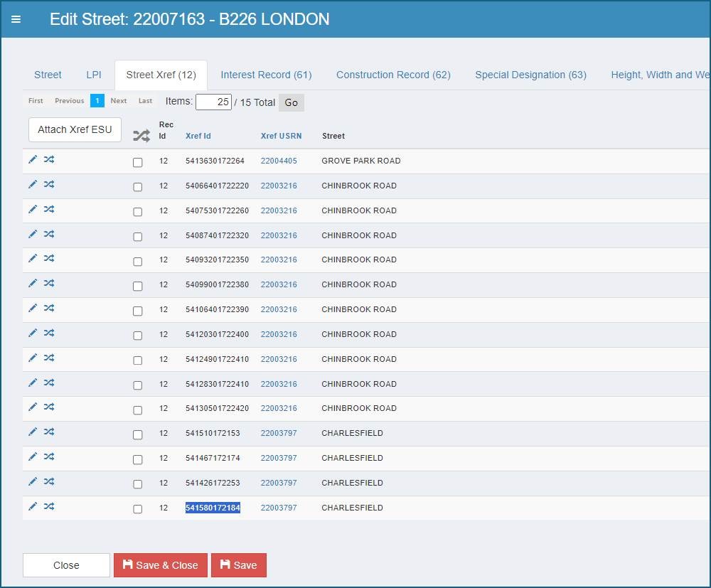The width and height of the screenshot is (711, 588).
Task: Shuffle icon for Xref 541580172184 row
Action: click(x=49, y=506)
